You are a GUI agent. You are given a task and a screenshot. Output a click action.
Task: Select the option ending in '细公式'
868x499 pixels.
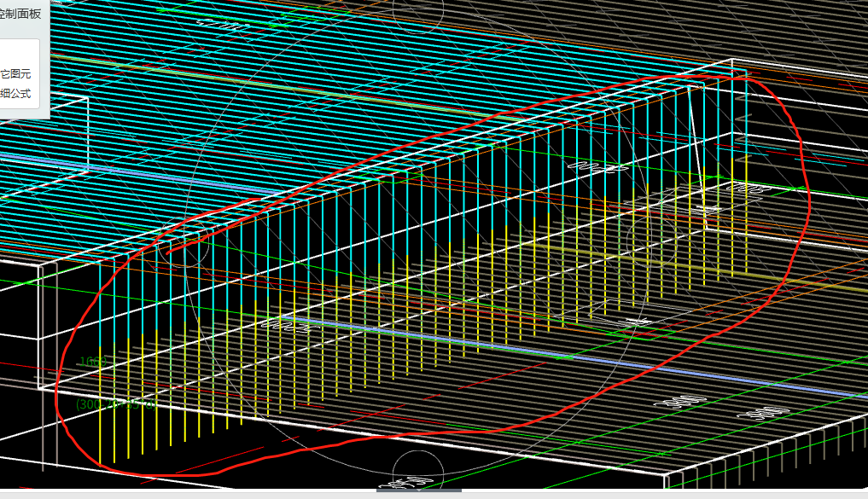[15, 94]
